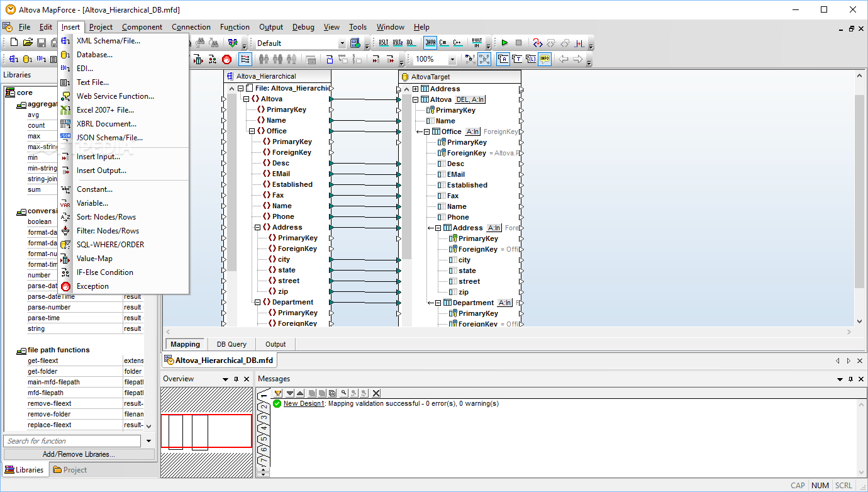Toggle the yellow INFO tips icon
The height and width of the screenshot is (492, 868).
[544, 59]
